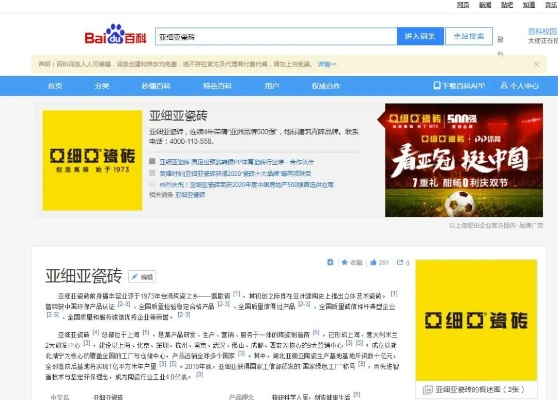Image resolution: width=558 pixels, height=400 pixels.
Task: Open the 亚细亚瓷砖的概述图 (2张) link
Action: click(480, 390)
